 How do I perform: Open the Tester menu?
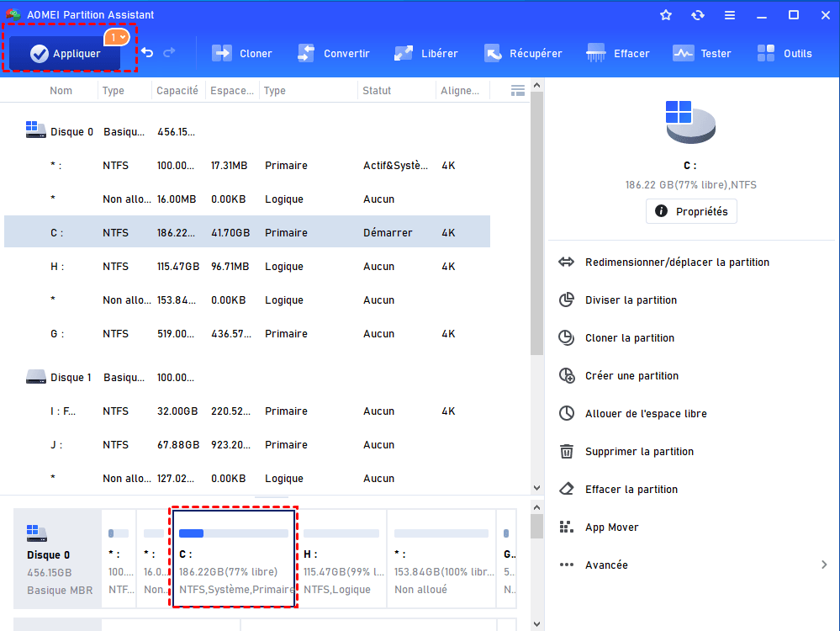coord(702,54)
